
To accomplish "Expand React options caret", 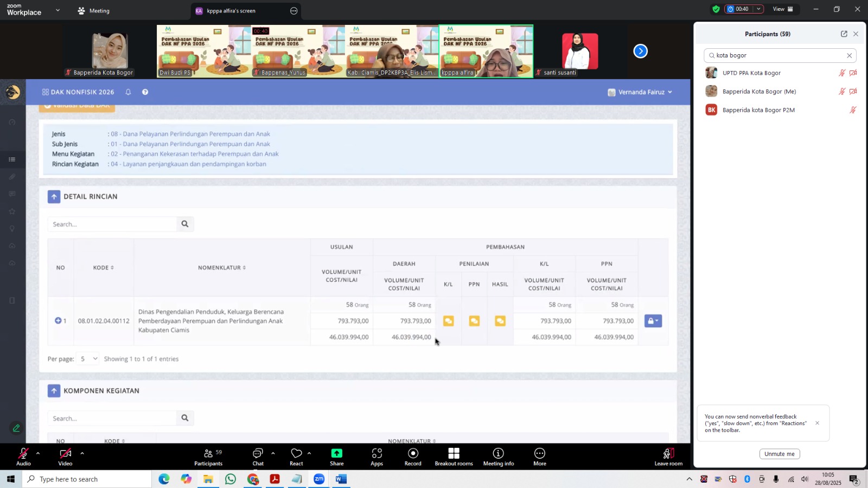I will (x=309, y=453).
